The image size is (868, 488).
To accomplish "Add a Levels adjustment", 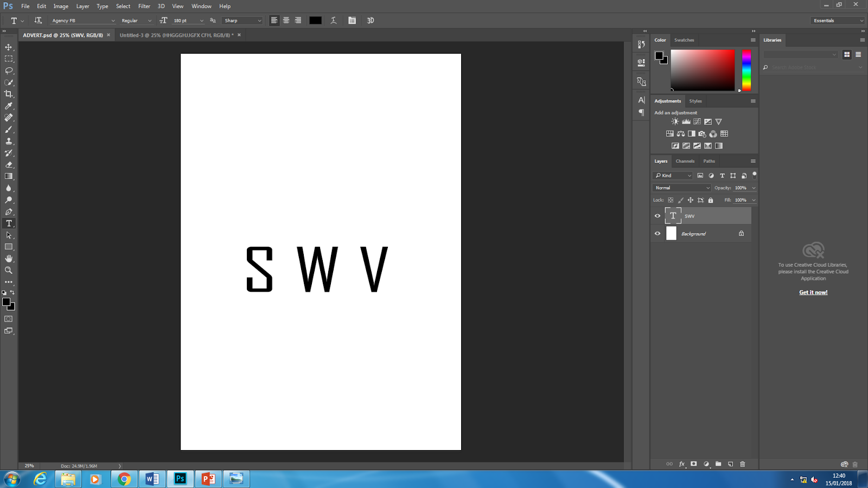I will pos(686,121).
